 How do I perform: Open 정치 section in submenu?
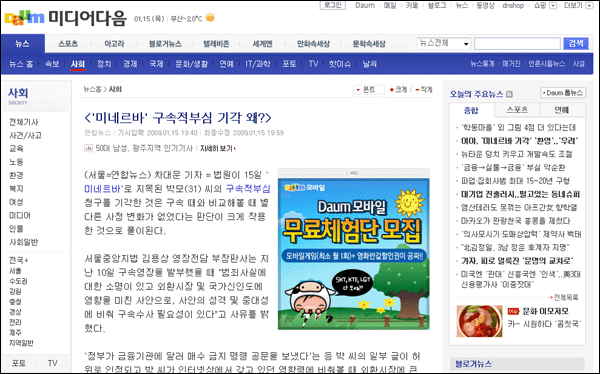[x=104, y=64]
